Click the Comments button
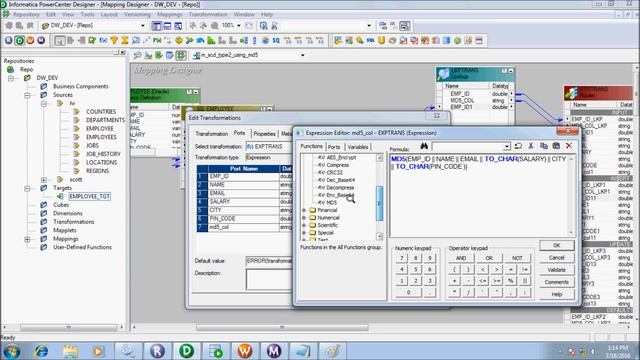Screen dimensions: 640x360 click(x=556, y=282)
